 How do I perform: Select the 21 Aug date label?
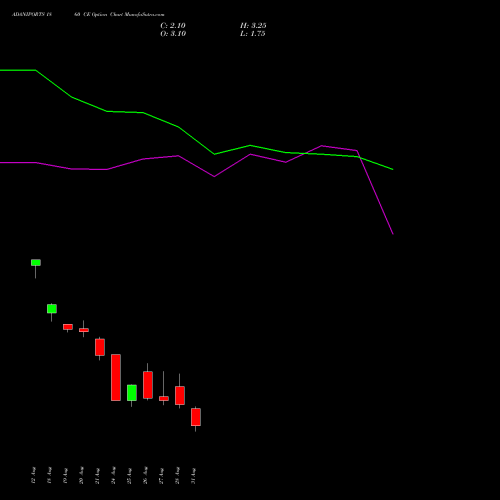[97, 476]
